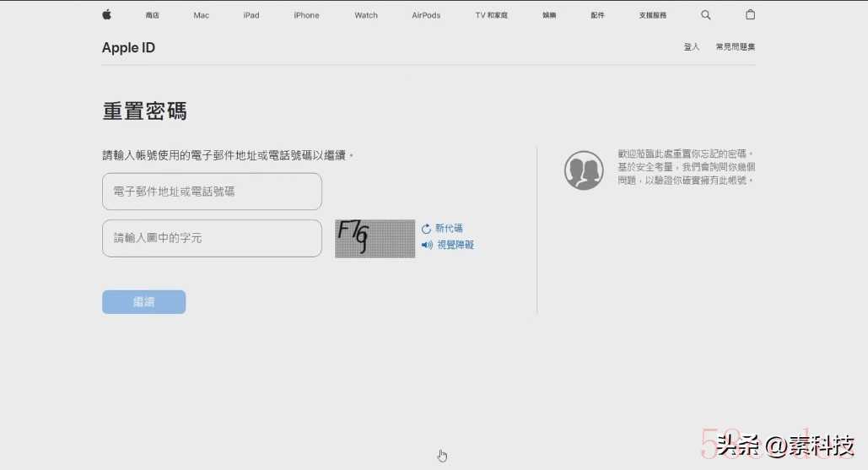The height and width of the screenshot is (470, 868).
Task: Open the 娛樂 menu item
Action: click(x=549, y=15)
